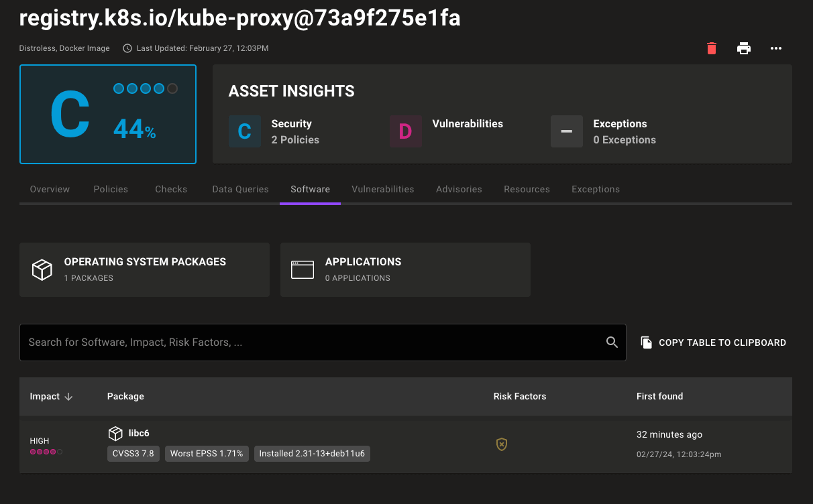Viewport: 813px width, 504px height.
Task: Click the Vulnerabilities grade D badge
Action: click(406, 131)
